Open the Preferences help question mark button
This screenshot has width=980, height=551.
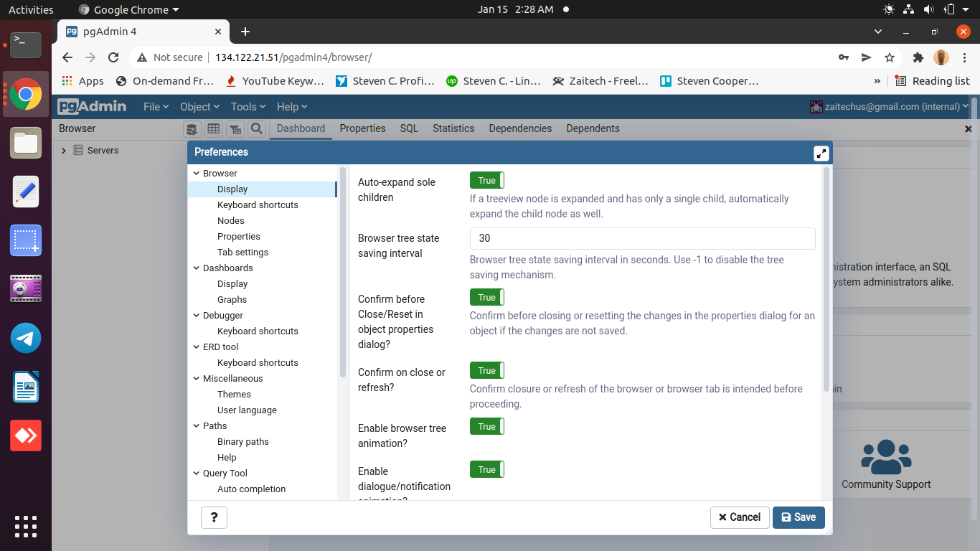(215, 517)
